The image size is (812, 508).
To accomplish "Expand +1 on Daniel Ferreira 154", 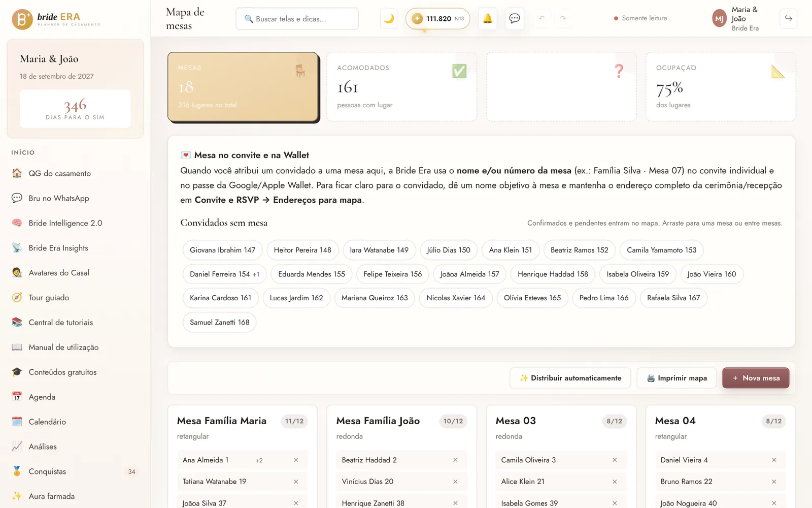I will [256, 274].
